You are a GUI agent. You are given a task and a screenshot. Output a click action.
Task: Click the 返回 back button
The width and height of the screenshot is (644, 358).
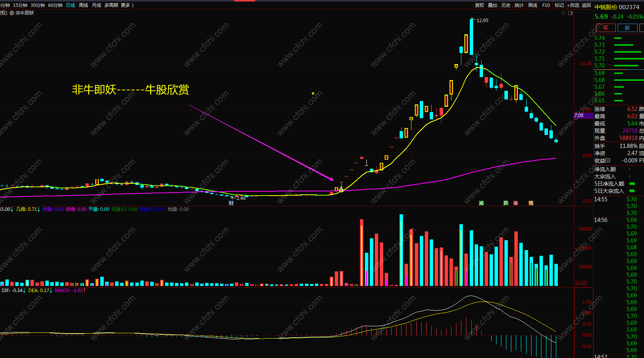click(x=586, y=5)
